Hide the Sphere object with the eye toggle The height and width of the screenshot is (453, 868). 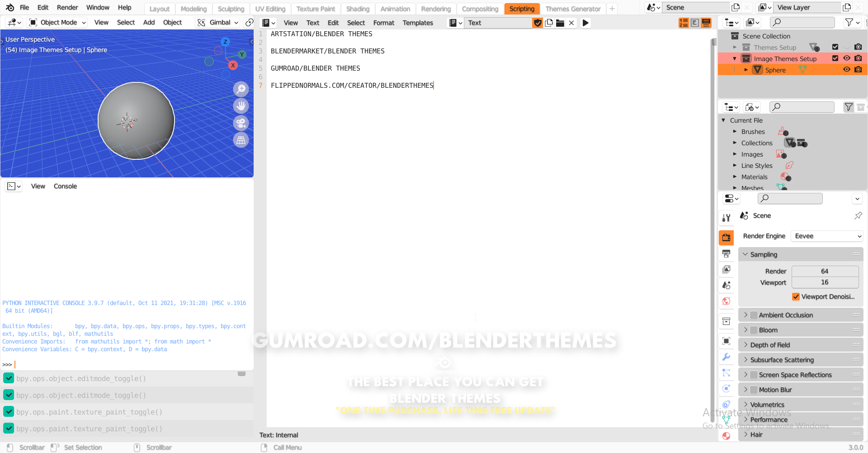coord(847,69)
